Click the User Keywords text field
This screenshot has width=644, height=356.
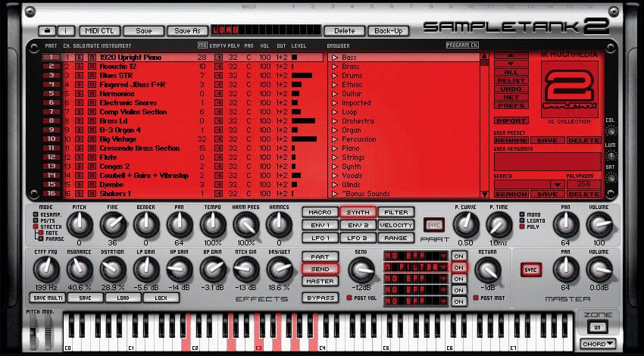click(x=547, y=161)
